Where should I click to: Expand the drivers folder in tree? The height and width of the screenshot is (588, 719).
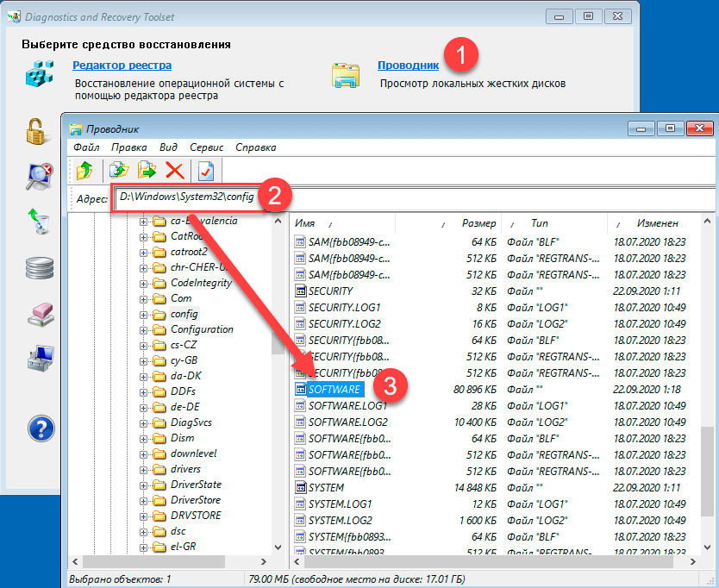[x=144, y=469]
